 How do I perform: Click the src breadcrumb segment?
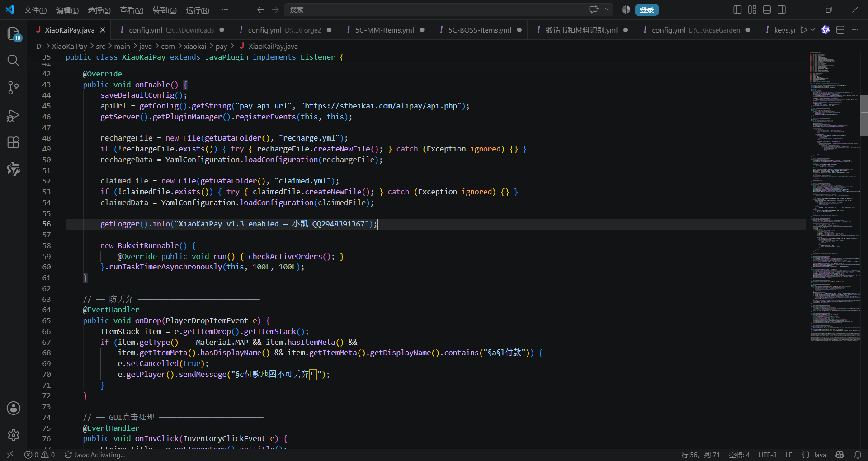pyautogui.click(x=100, y=46)
